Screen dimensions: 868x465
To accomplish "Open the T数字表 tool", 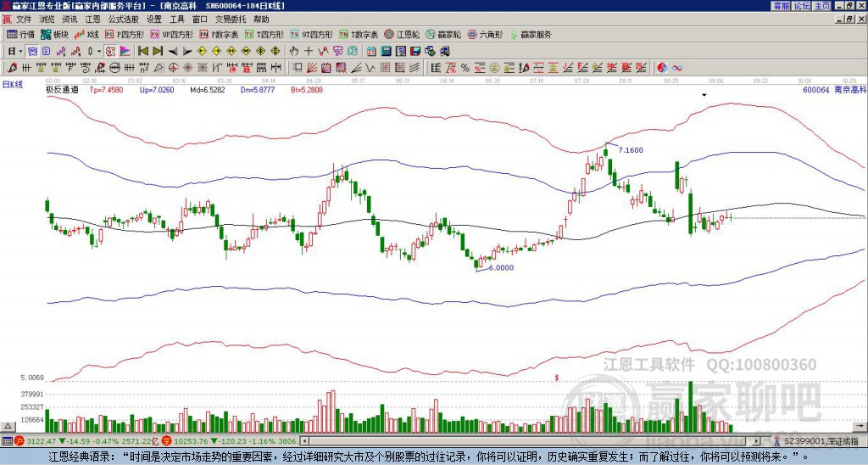I will click(359, 34).
